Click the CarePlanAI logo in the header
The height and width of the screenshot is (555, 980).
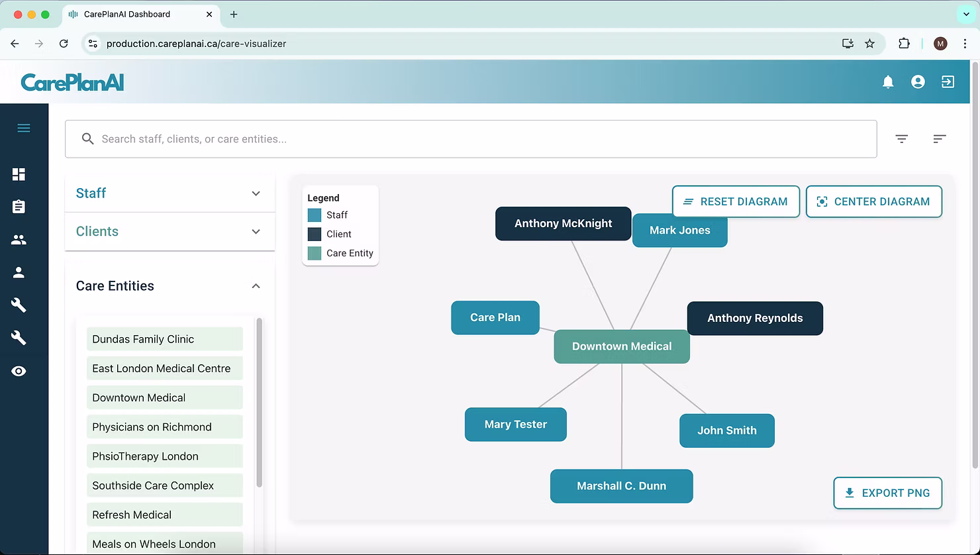72,81
